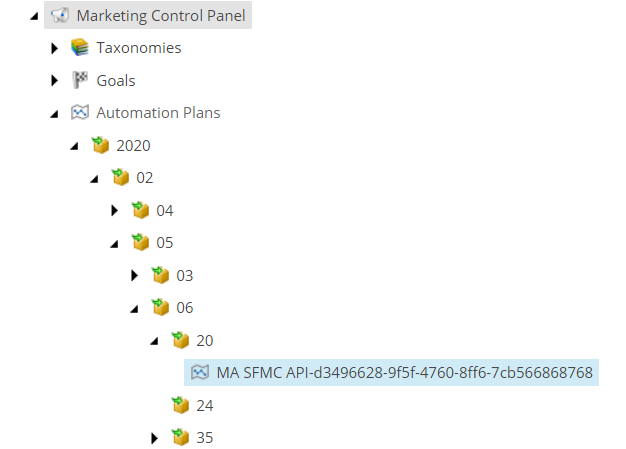Select the Automation Plans label
626x449 pixels.
click(158, 113)
